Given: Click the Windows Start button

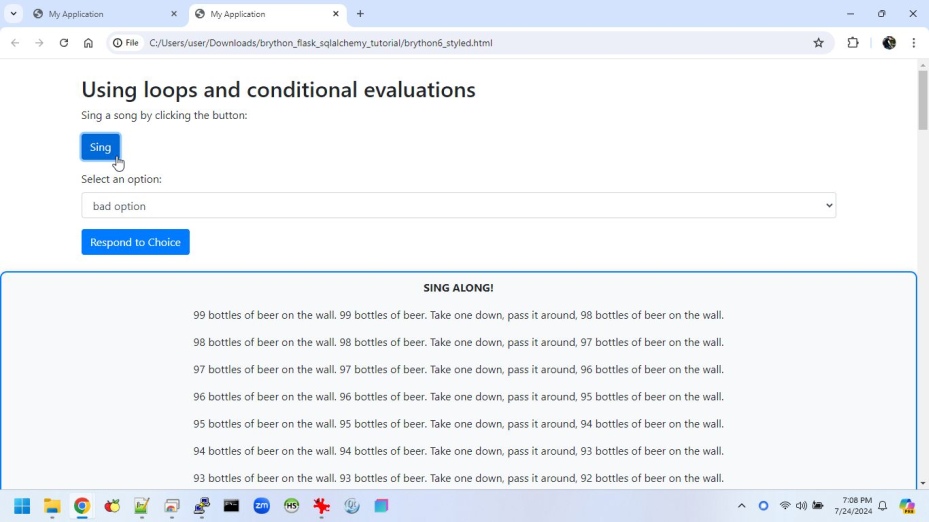Looking at the screenshot, I should click(22, 506).
